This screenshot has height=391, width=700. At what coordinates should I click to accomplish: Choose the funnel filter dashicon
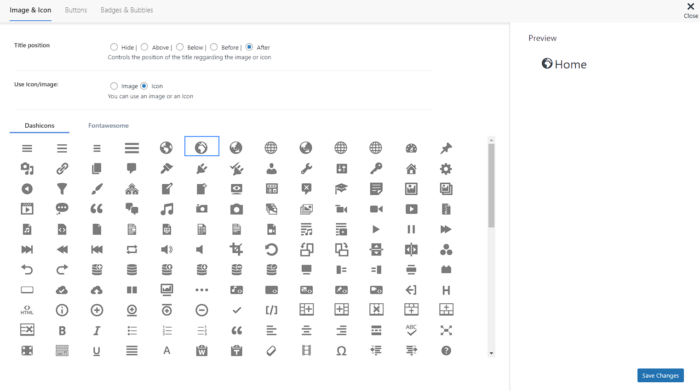(x=62, y=189)
